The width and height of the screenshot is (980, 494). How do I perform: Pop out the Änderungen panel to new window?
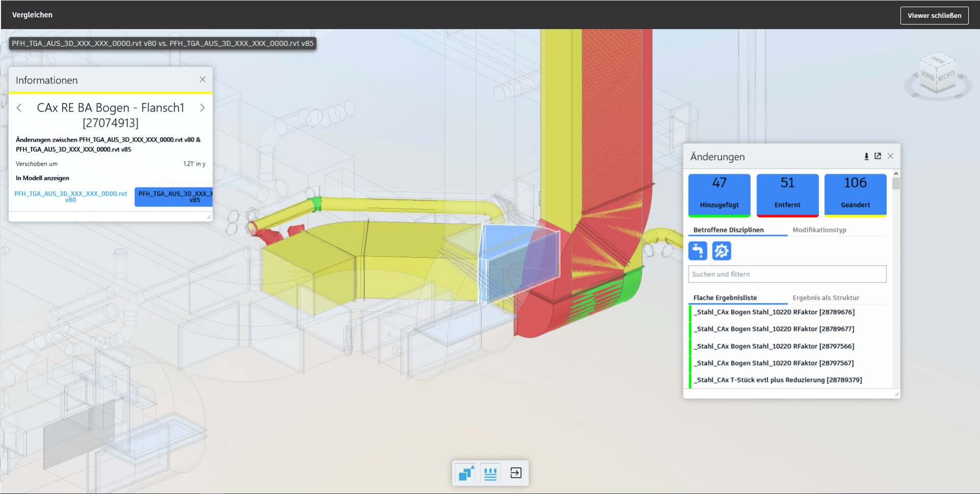click(x=878, y=156)
